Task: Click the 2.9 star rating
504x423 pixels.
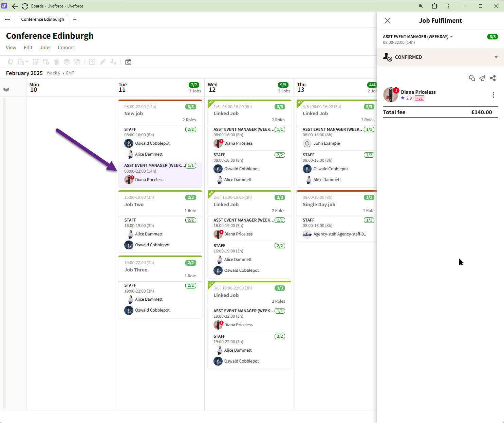Action: click(x=406, y=98)
